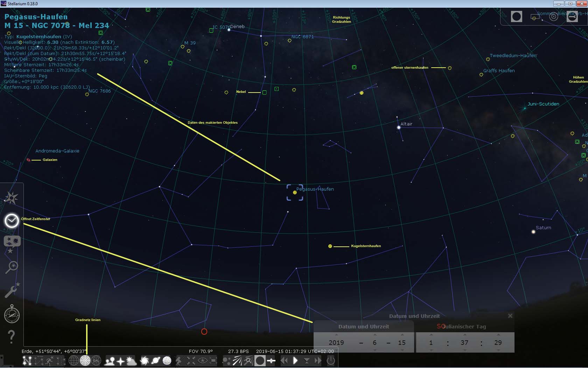Center view on the selected object
The width and height of the screenshot is (588, 368).
191,360
